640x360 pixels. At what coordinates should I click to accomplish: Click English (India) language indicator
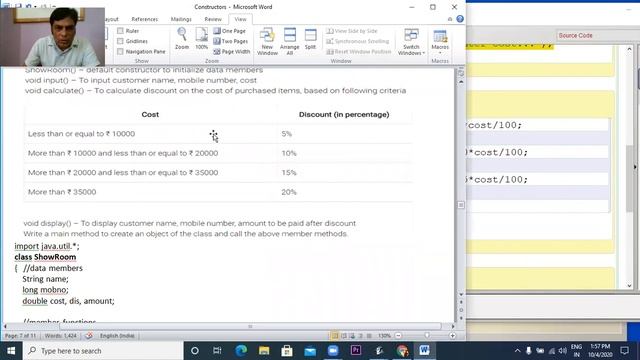117,336
